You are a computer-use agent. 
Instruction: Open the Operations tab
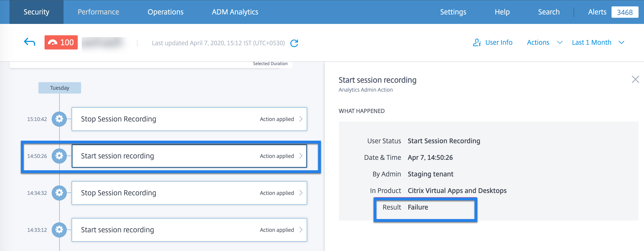click(165, 12)
